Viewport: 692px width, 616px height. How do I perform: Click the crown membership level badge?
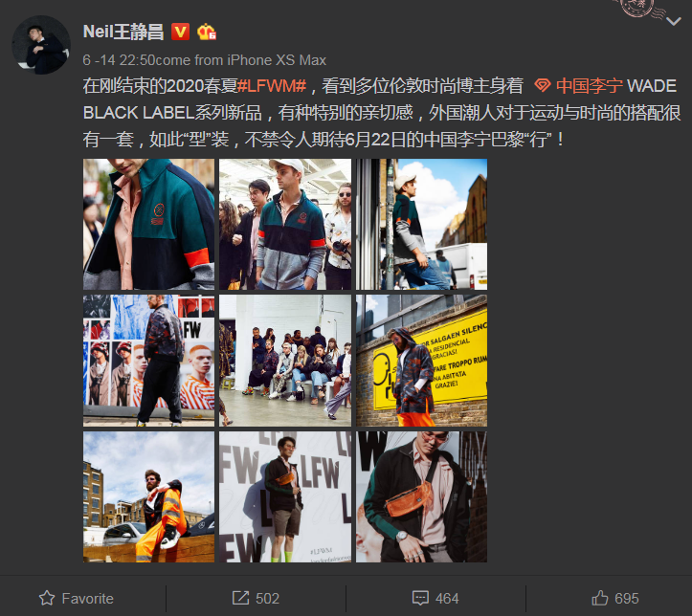207,32
